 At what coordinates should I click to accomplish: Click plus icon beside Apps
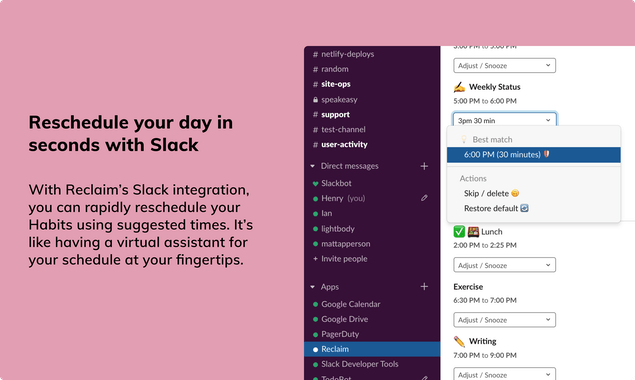[424, 286]
